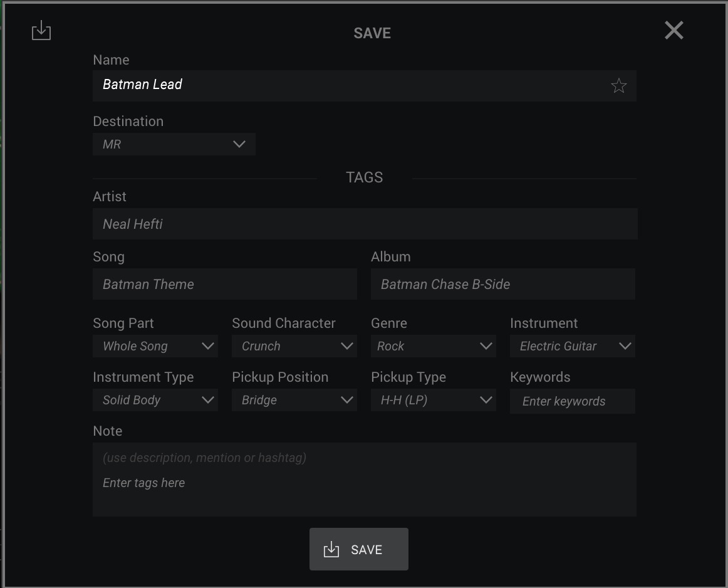The height and width of the screenshot is (588, 728).
Task: Open the Instrument dropdown Electric Guitar
Action: pyautogui.click(x=573, y=346)
